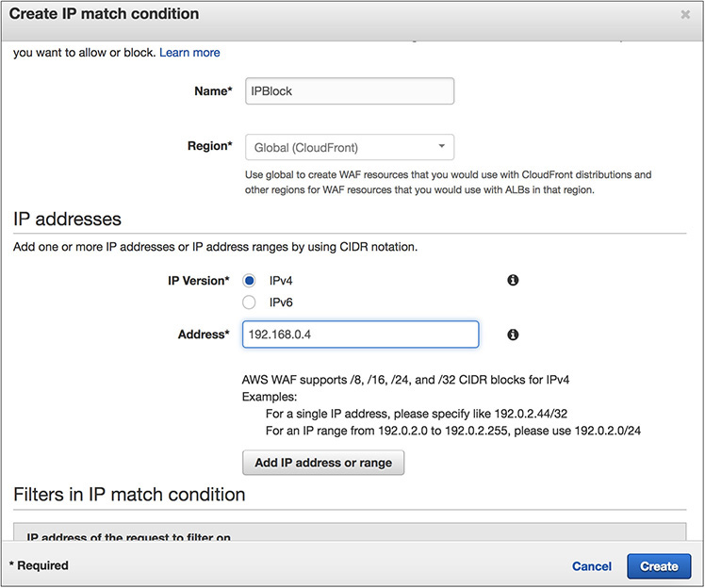Select the IPv4 radio button

point(250,281)
